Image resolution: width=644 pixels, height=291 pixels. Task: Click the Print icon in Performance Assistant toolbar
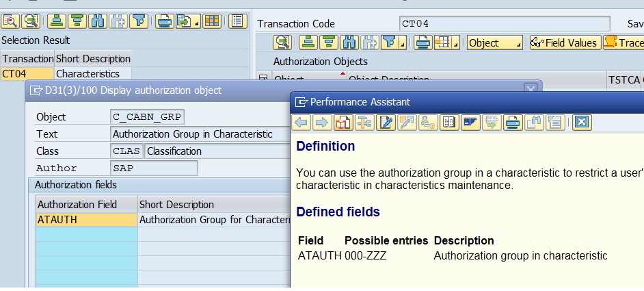click(512, 123)
